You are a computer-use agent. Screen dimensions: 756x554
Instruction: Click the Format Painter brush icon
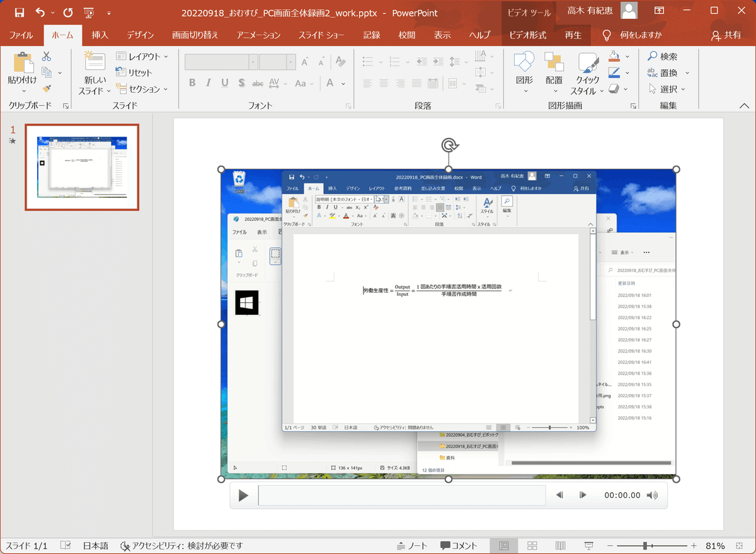tap(47, 89)
